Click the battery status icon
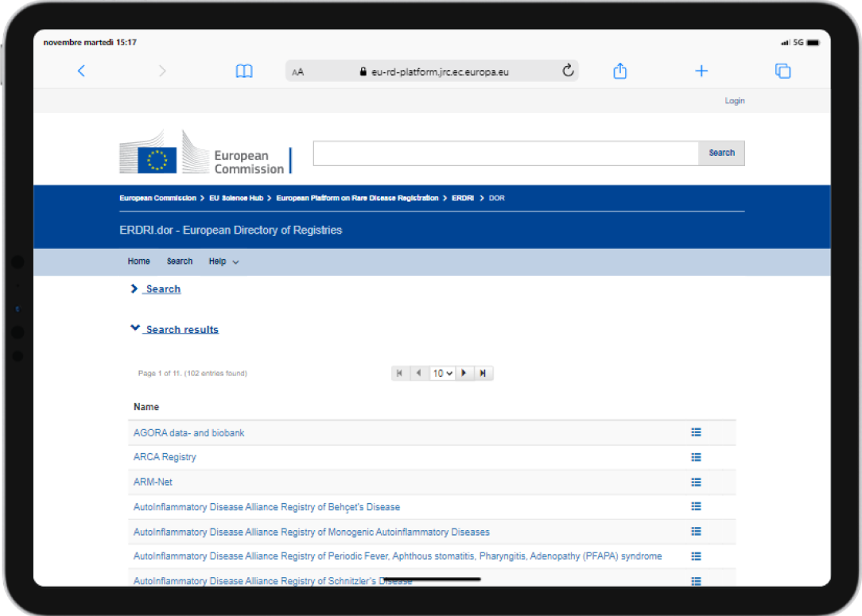The width and height of the screenshot is (862, 616). click(813, 42)
